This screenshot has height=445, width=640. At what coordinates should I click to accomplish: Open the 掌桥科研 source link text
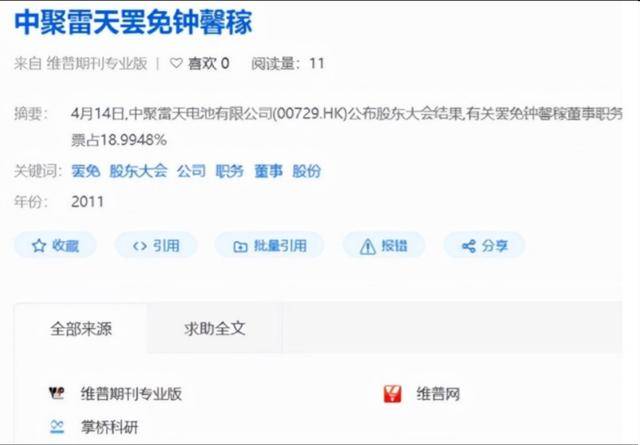(x=109, y=427)
